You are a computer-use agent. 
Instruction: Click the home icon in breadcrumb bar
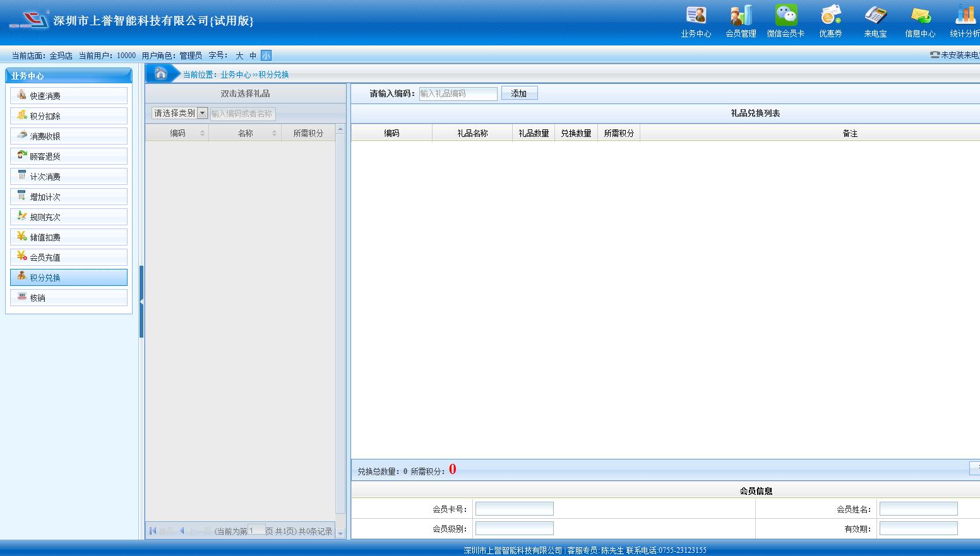click(161, 73)
